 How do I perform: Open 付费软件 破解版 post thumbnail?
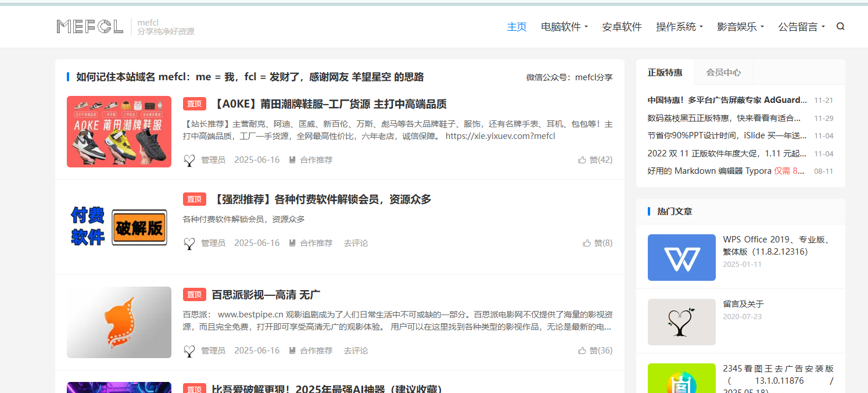click(119, 227)
